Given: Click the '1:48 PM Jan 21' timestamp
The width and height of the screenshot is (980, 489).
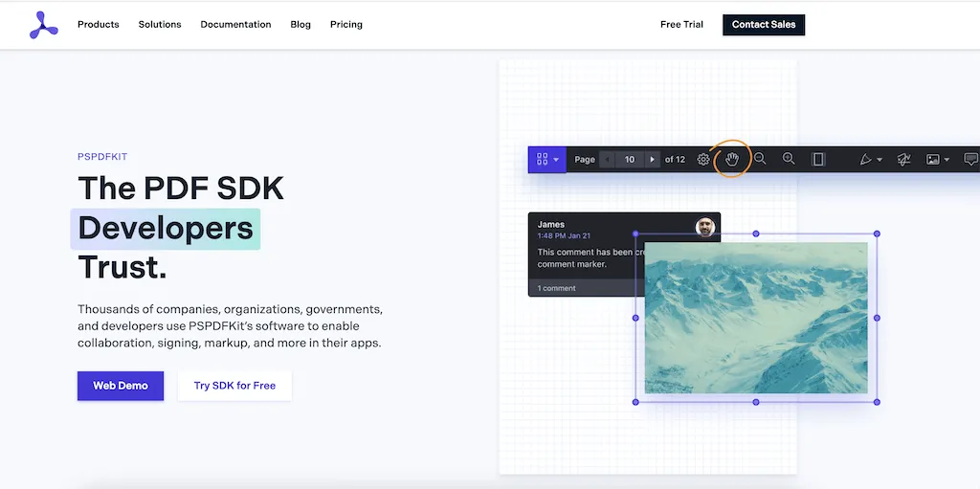Looking at the screenshot, I should pyautogui.click(x=564, y=235).
